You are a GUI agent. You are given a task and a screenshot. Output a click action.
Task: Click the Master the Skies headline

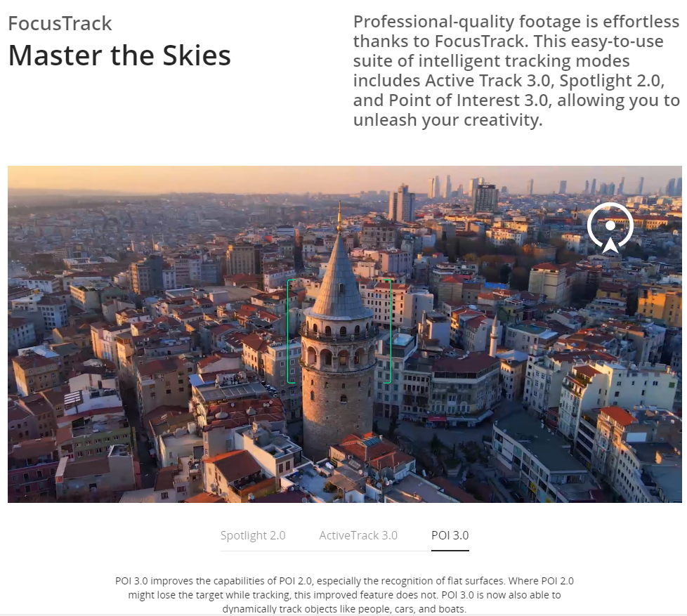(119, 55)
